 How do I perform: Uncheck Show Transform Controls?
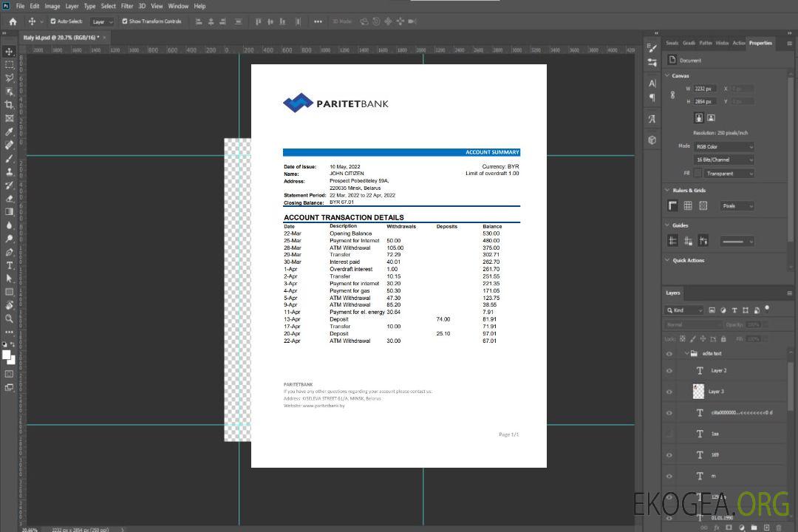click(x=125, y=21)
